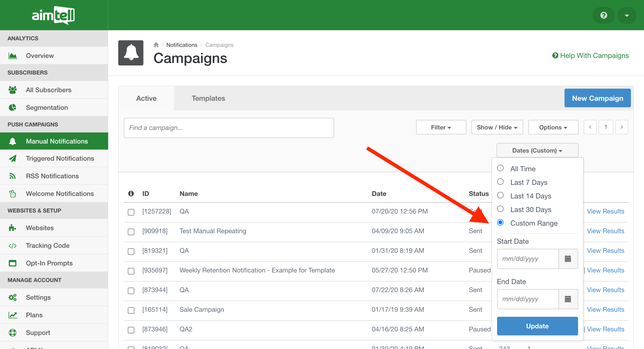Choose Last 30 Days date range

click(x=500, y=209)
